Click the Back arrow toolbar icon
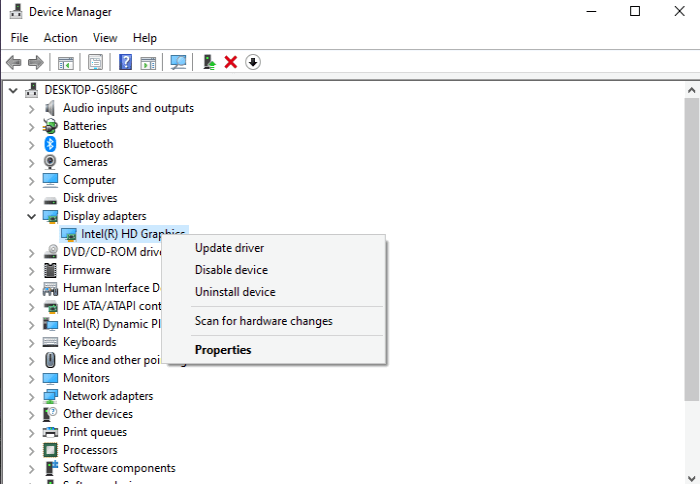 14,62
